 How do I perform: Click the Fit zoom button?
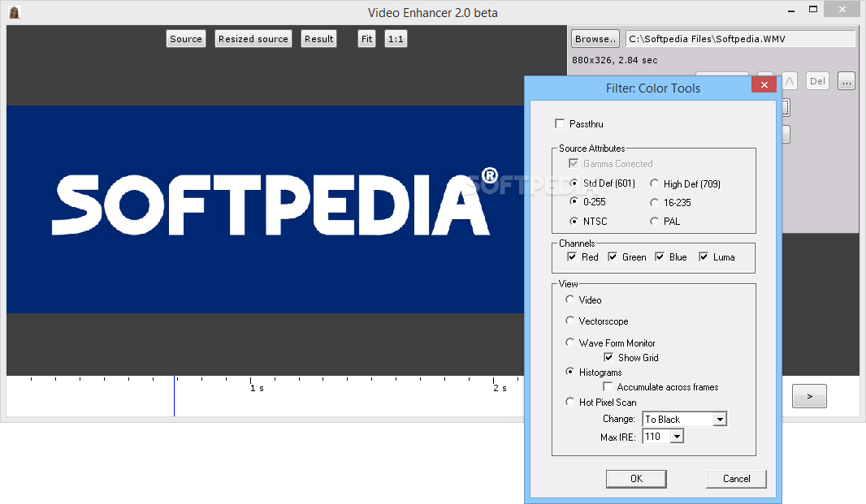pos(366,39)
